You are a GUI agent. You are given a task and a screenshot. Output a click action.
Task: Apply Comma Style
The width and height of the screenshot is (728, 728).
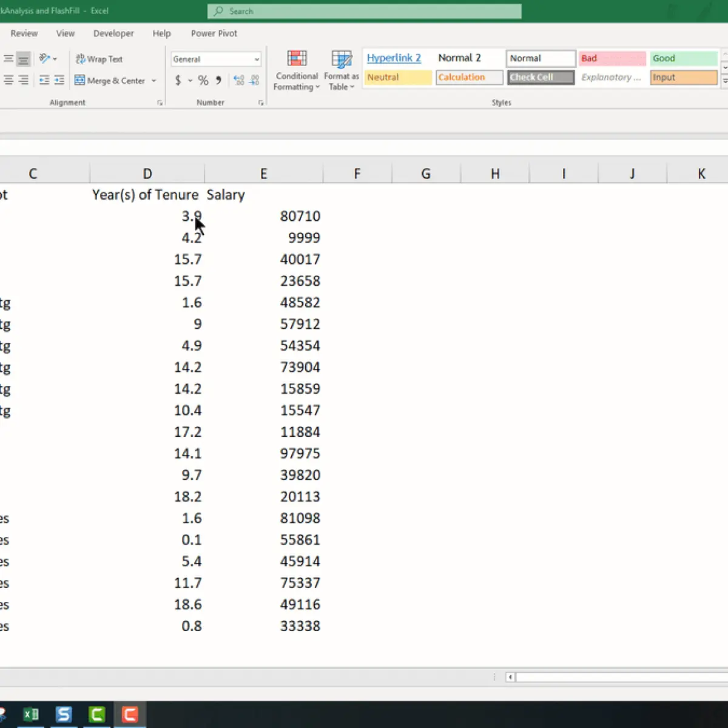point(218,80)
